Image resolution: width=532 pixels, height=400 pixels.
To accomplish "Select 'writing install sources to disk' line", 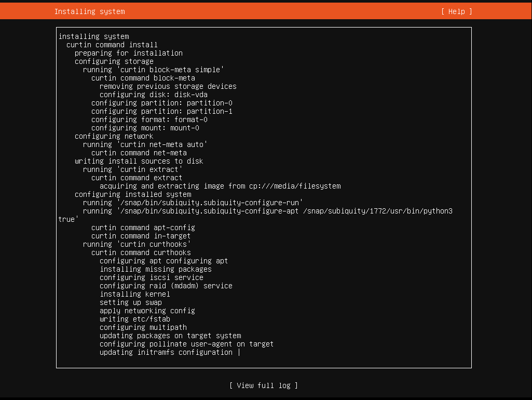I will click(139, 161).
